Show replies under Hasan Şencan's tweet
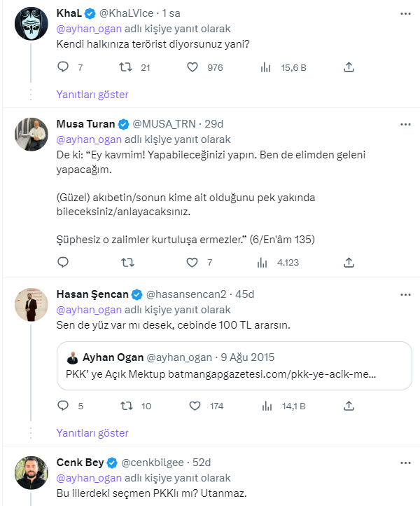Image resolution: width=420 pixels, height=506 pixels. pos(92,433)
